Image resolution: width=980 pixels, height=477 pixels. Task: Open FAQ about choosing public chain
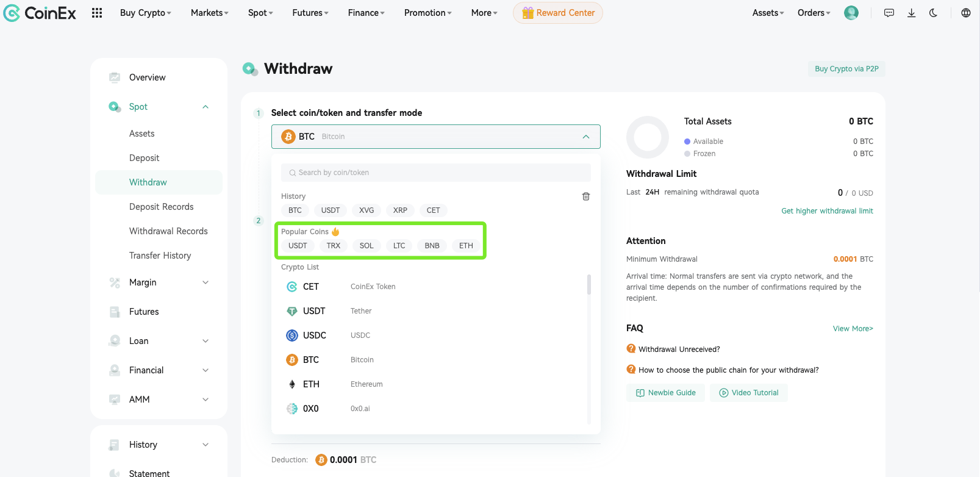(728, 370)
